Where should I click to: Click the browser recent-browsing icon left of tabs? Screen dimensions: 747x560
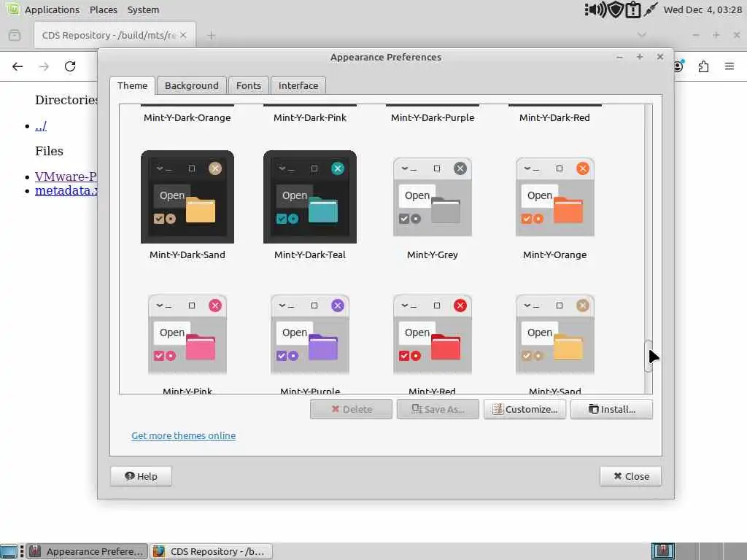click(x=15, y=35)
